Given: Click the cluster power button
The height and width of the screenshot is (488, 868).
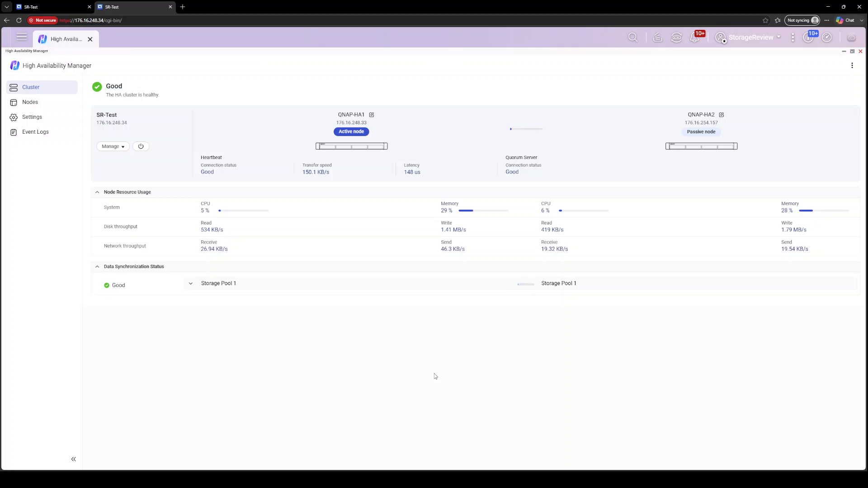Looking at the screenshot, I should pyautogui.click(x=141, y=146).
